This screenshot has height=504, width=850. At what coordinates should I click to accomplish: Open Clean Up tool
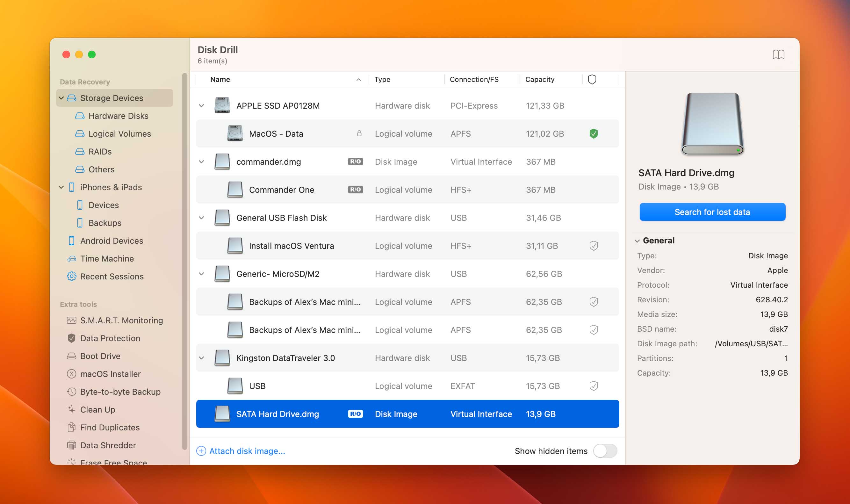tap(91, 410)
